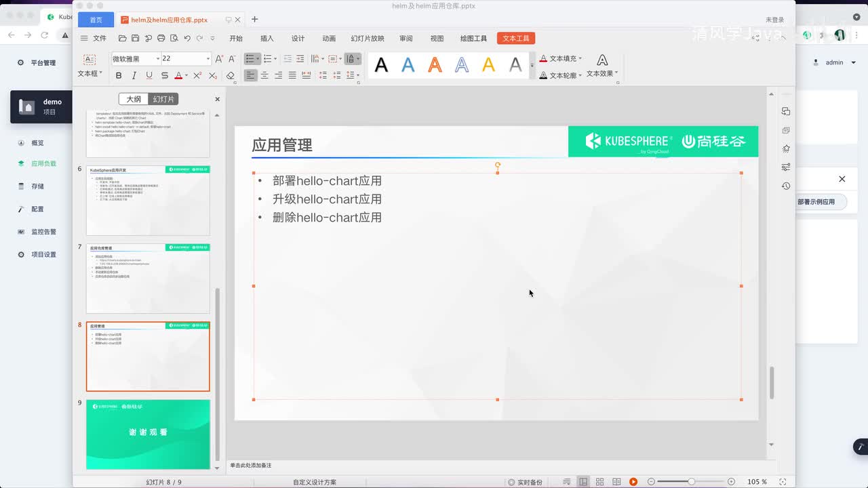Click 未登录 login link
Viewport: 868px width, 488px height.
tap(775, 20)
